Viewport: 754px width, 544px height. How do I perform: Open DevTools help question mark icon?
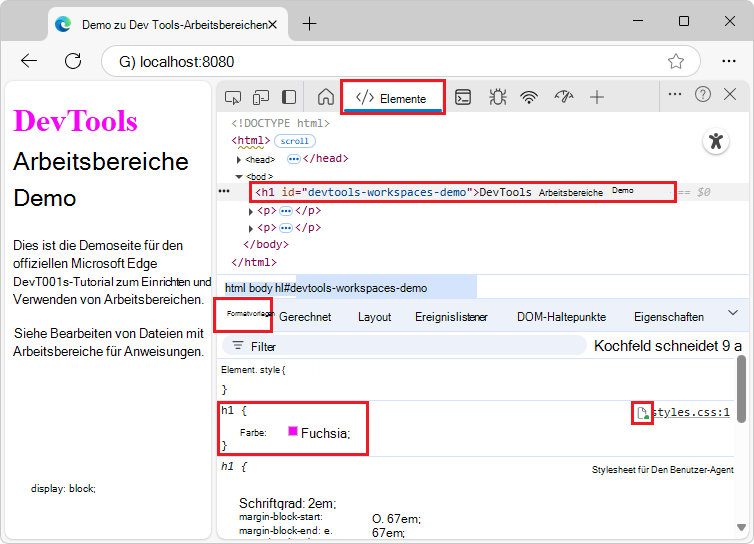pyautogui.click(x=703, y=94)
